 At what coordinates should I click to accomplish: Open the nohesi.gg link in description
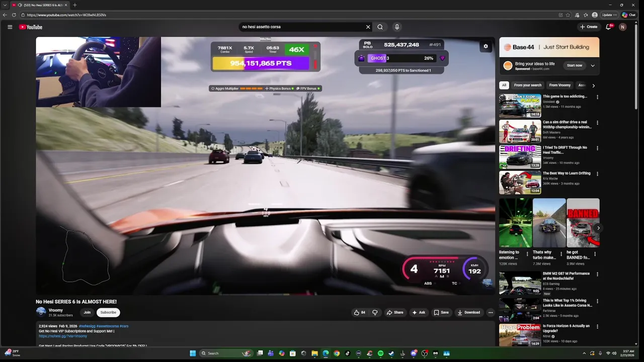(x=63, y=336)
